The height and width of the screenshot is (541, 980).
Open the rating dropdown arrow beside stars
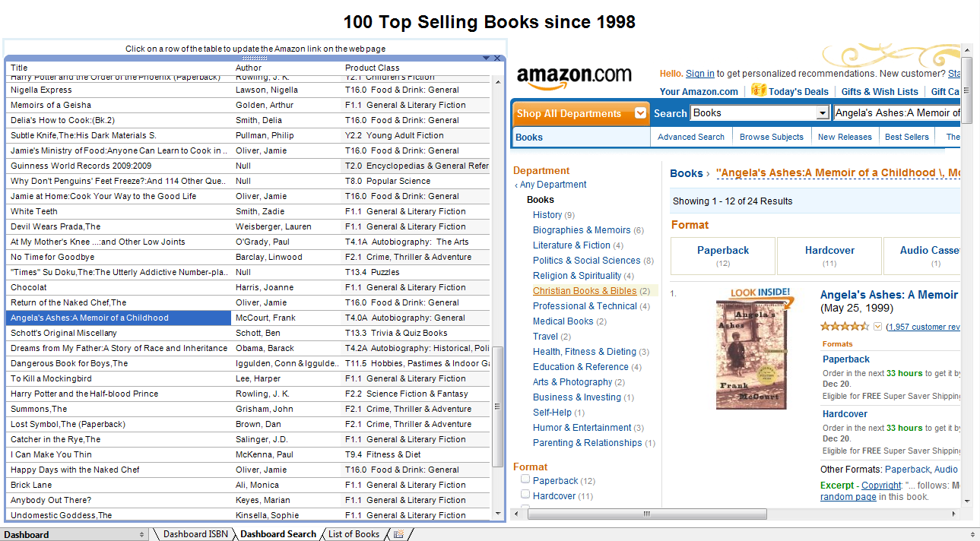pyautogui.click(x=877, y=327)
